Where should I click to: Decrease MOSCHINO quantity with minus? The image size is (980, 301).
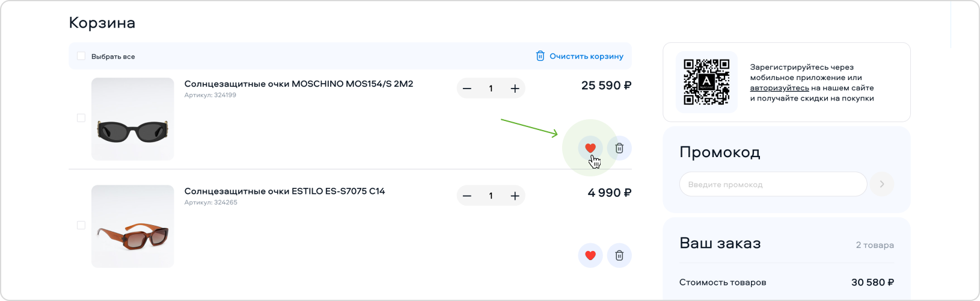(467, 88)
